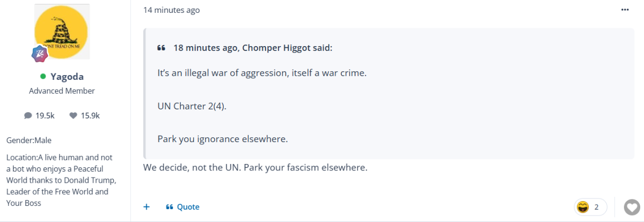
Task: Click the "14 minutes ago" post timestamp
Action: (171, 10)
